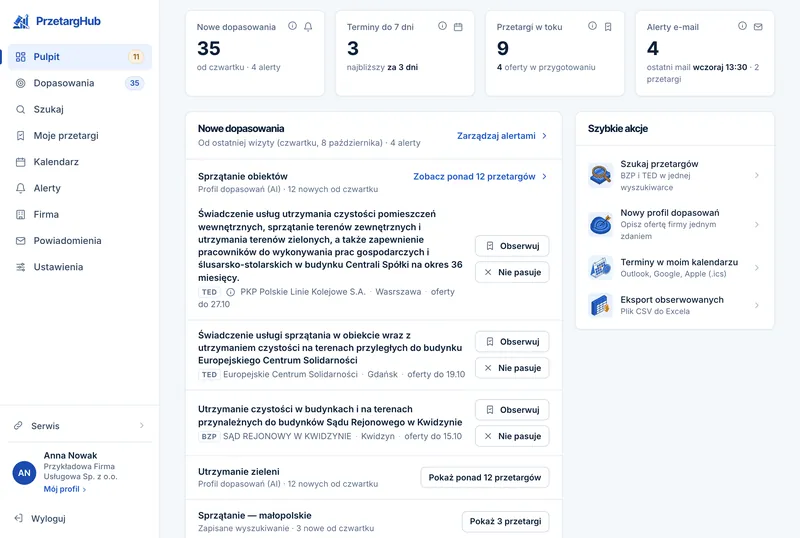
Task: Expand chevron for Szukaj przetargów quick action
Action: (757, 176)
